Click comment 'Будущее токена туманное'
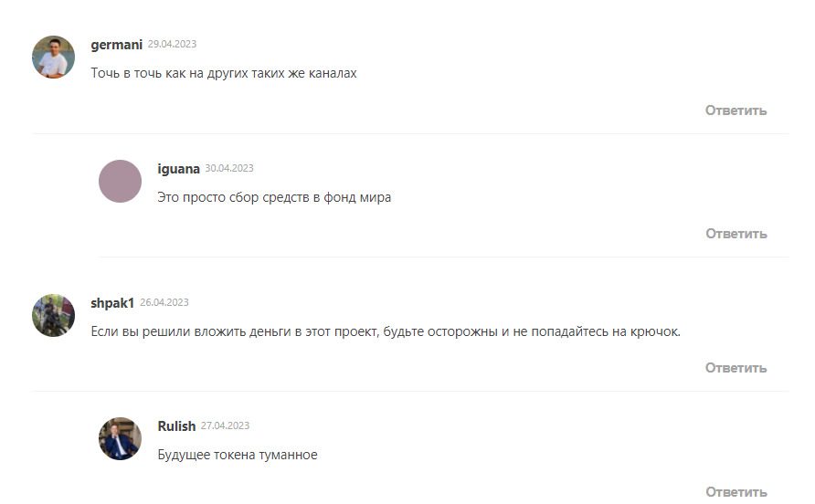This screenshot has height=504, width=815. coord(237,456)
